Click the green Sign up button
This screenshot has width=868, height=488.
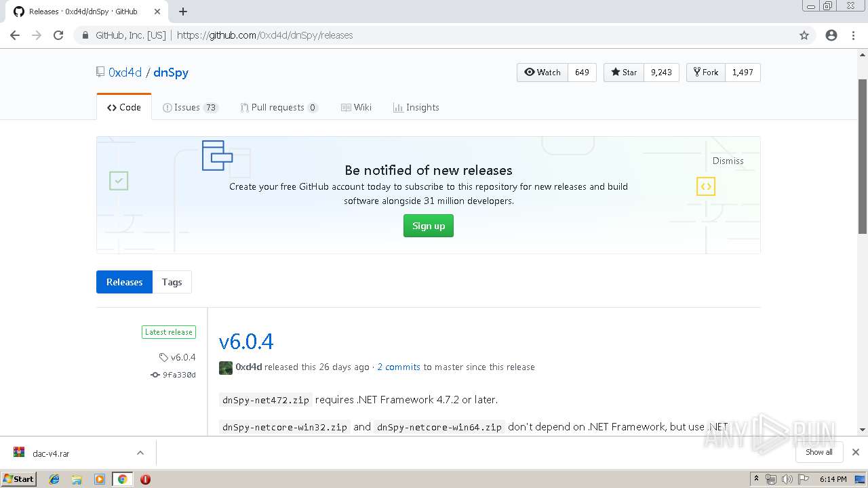[x=429, y=226]
